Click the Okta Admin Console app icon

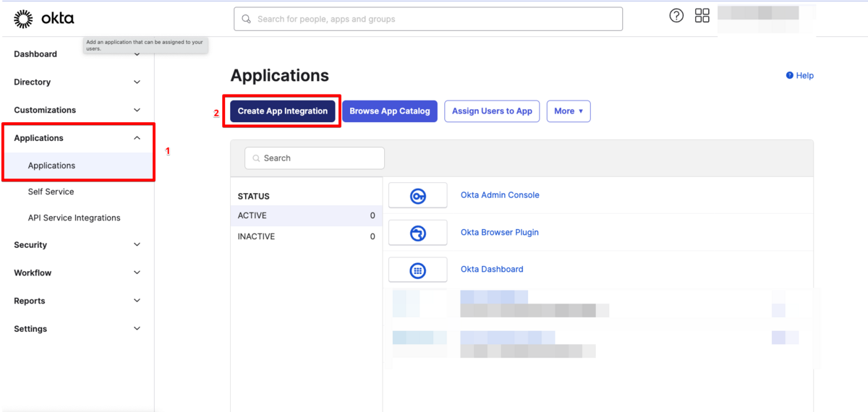click(417, 195)
